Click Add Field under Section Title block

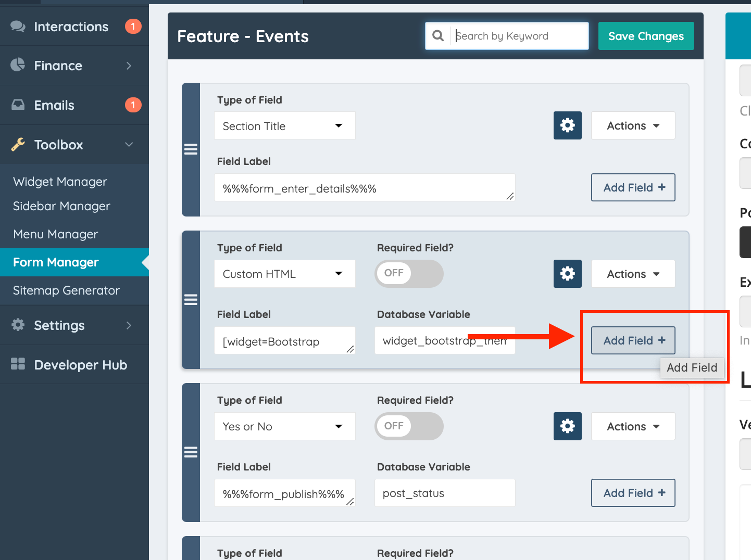click(633, 187)
